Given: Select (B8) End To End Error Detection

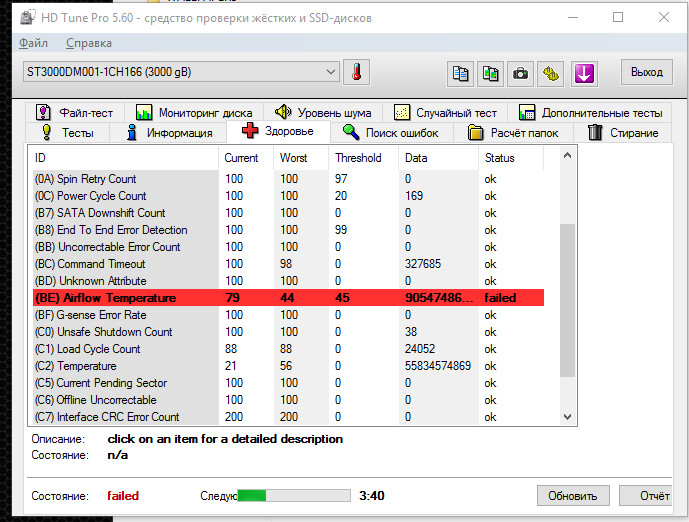Looking at the screenshot, I should click(288, 230).
